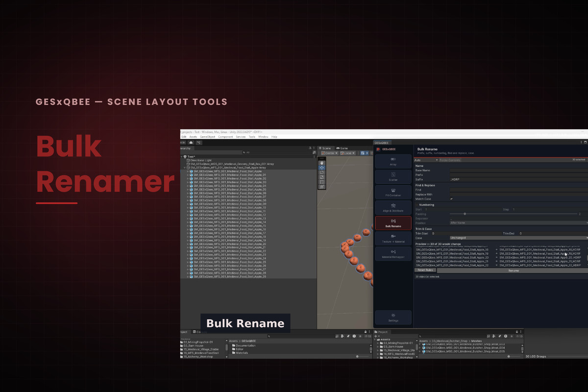Select the Bulk Rename tool
Screen dimensions: 588x392
click(393, 223)
